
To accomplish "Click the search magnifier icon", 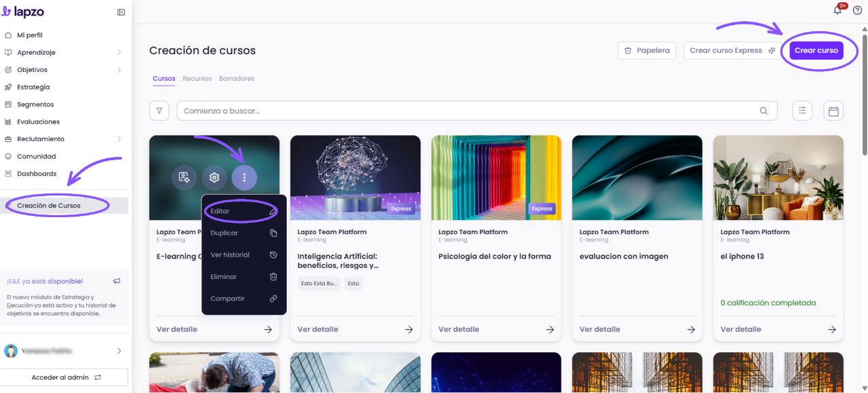I will click(x=764, y=111).
